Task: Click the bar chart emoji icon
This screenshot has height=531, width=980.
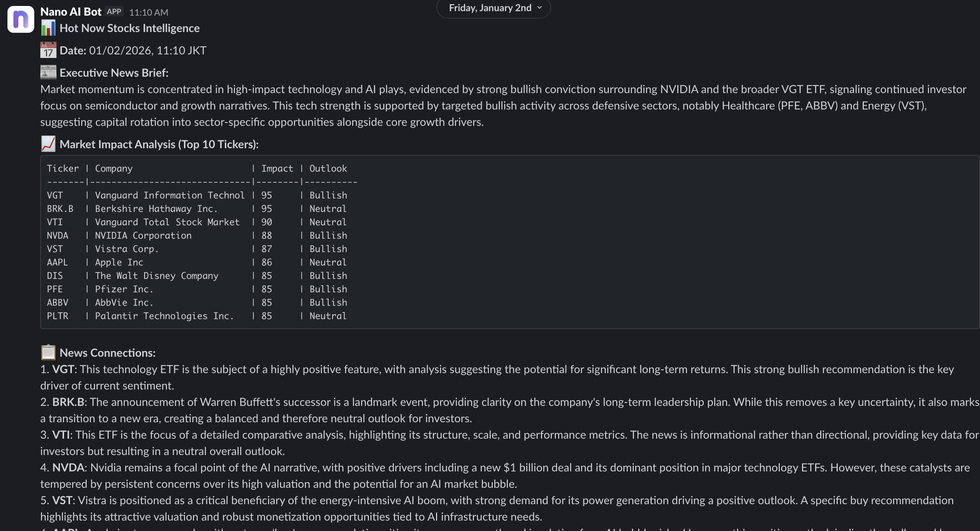Action: click(48, 28)
